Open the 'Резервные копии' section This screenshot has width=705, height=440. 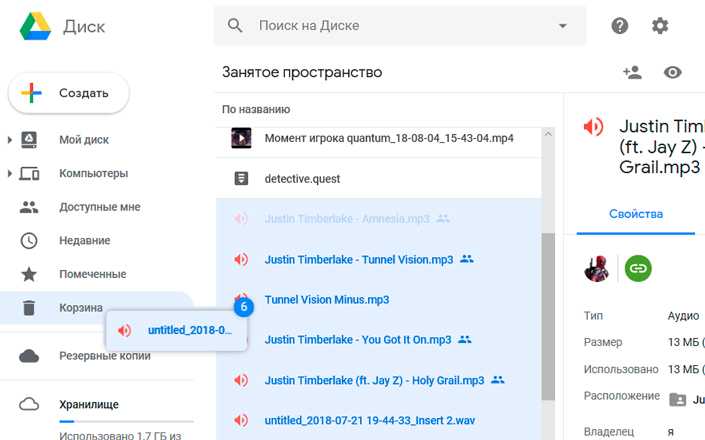pos(105,356)
